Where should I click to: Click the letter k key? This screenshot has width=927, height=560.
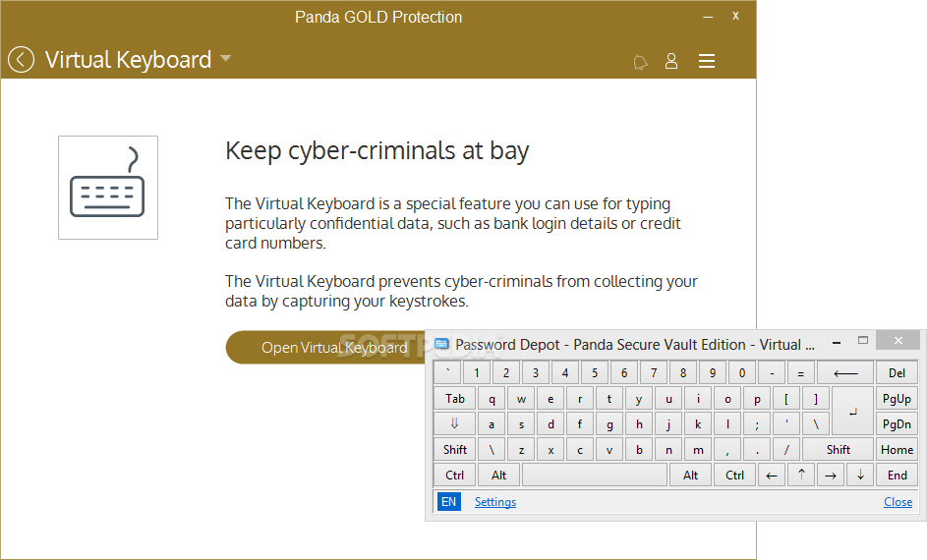point(698,423)
